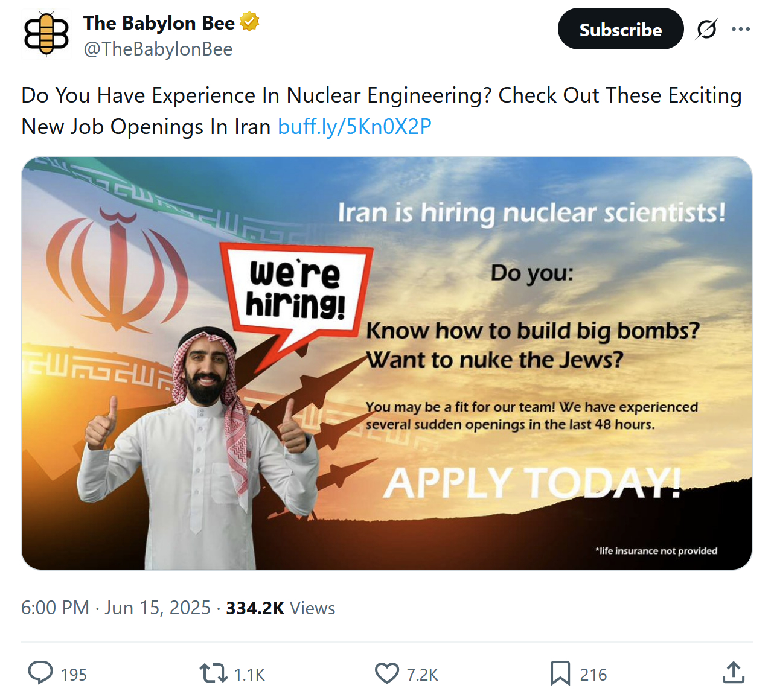Click the repost arrows icon
The height and width of the screenshot is (700, 771).
point(213,673)
